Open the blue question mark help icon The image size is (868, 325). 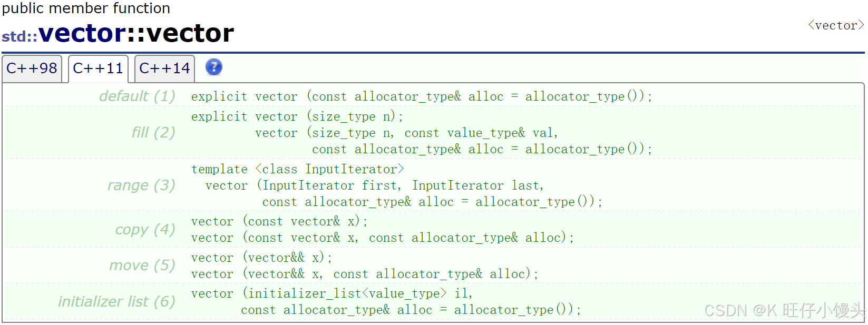click(x=213, y=67)
